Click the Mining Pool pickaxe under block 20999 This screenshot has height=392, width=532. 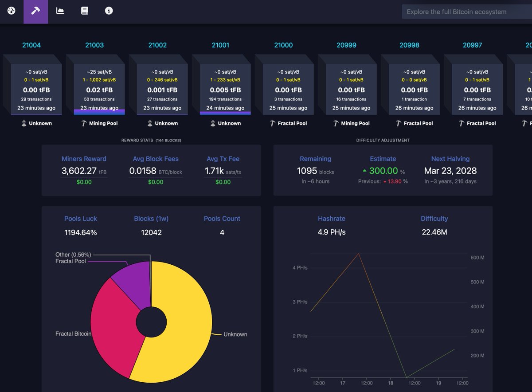click(336, 123)
